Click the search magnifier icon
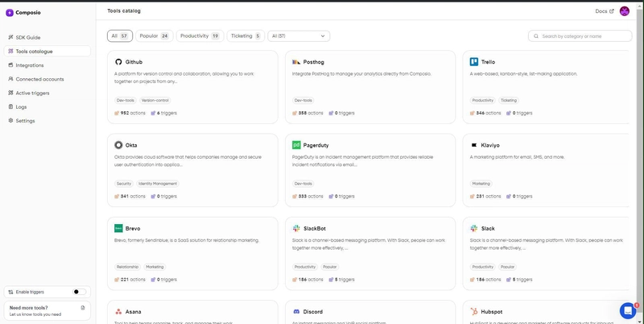This screenshot has width=644, height=324. click(536, 36)
